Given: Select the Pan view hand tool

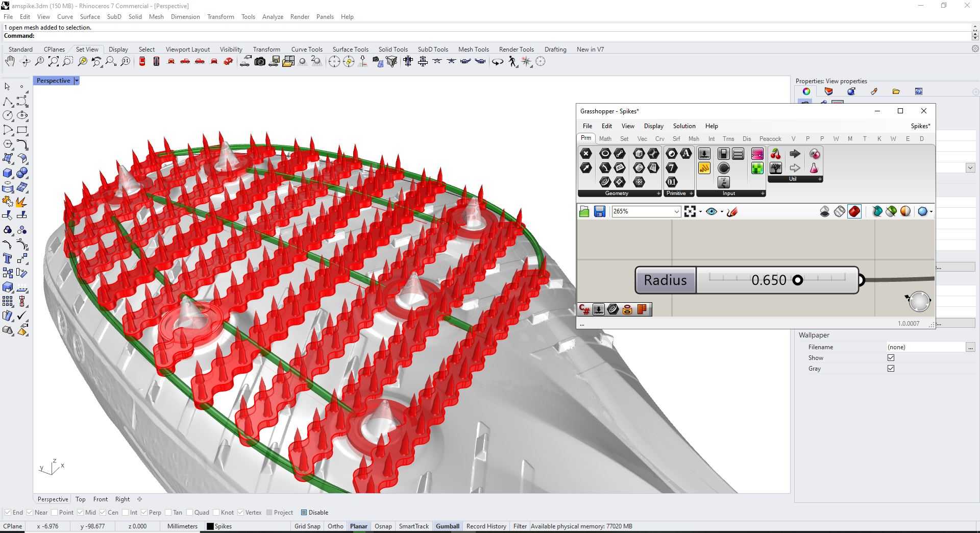Looking at the screenshot, I should click(10, 62).
